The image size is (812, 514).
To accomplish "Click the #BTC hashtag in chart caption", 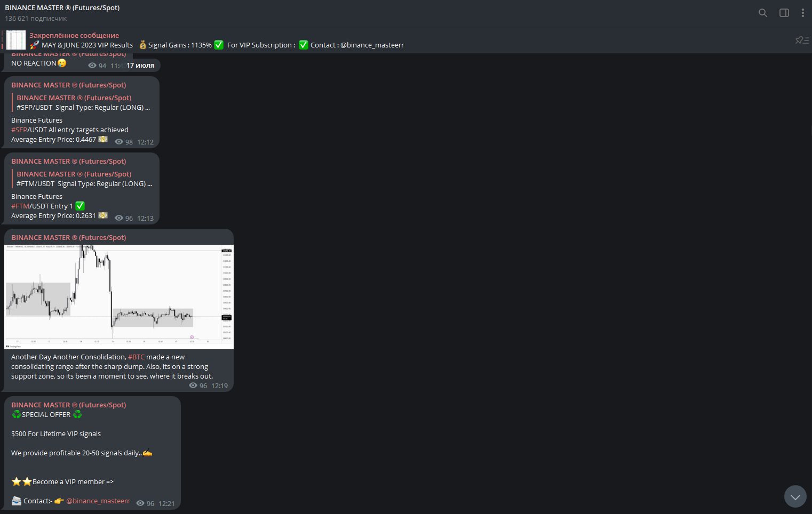I will point(136,357).
